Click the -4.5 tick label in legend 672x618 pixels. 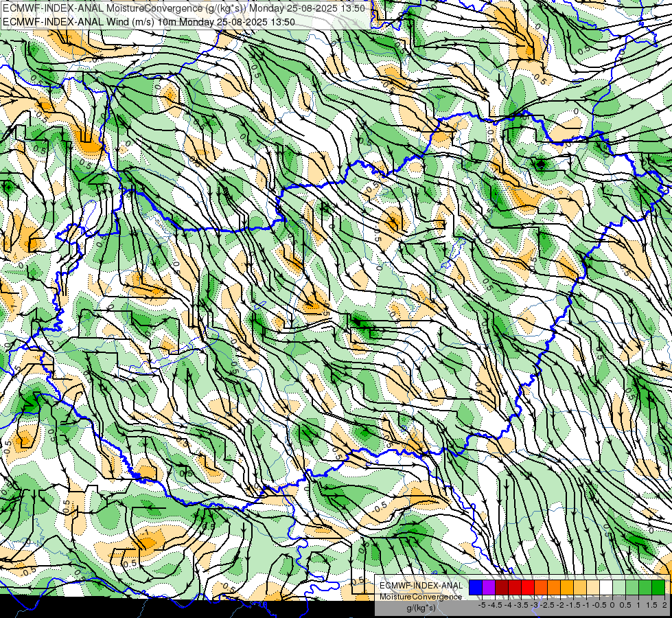click(495, 605)
